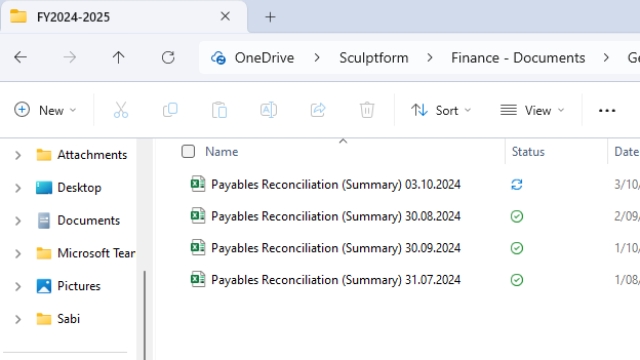Click the Cut scissors icon

click(121, 110)
